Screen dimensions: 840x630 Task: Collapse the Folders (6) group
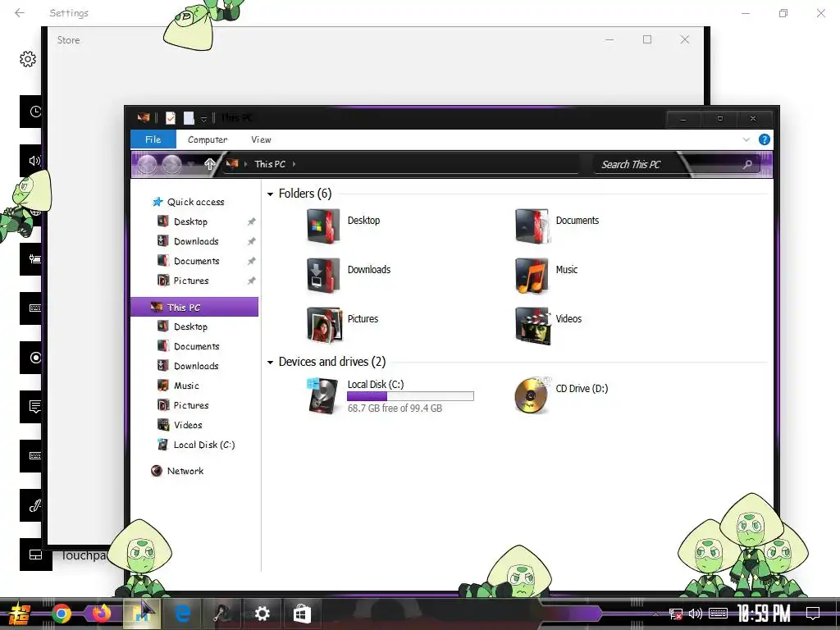(271, 194)
